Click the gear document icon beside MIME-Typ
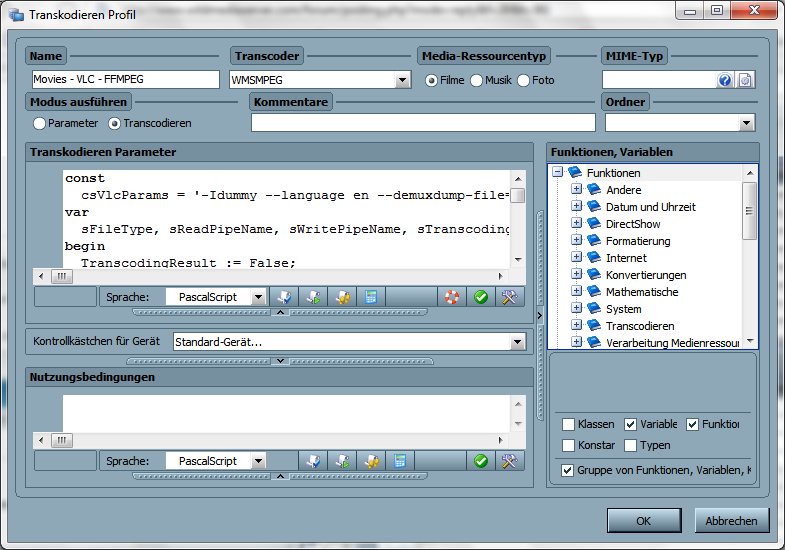The height and width of the screenshot is (550, 785). [x=745, y=80]
